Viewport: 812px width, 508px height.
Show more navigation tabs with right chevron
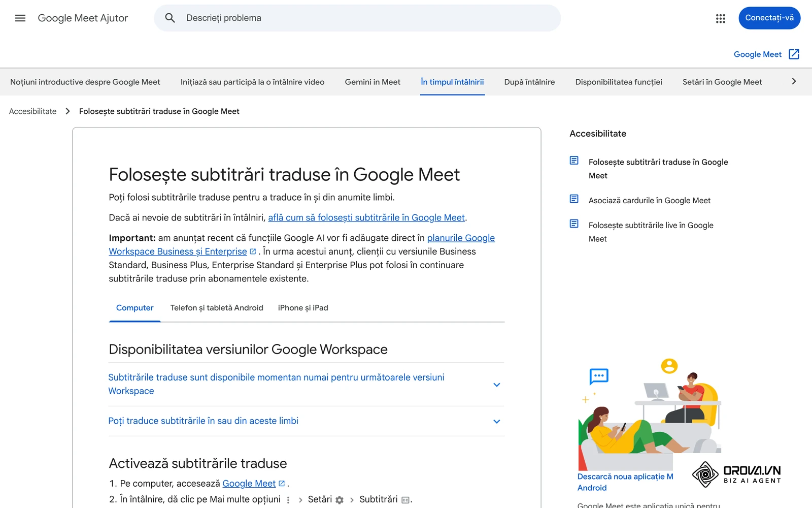click(794, 82)
